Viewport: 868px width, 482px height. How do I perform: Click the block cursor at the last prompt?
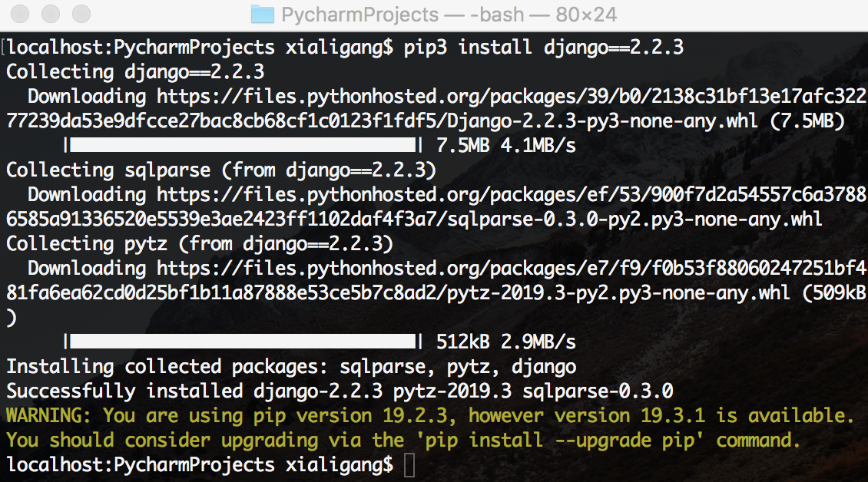click(x=409, y=464)
